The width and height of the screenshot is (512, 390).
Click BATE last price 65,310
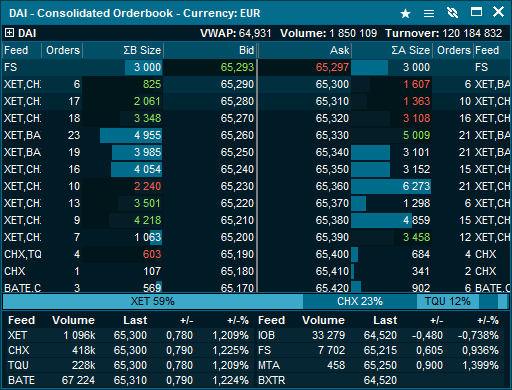click(130, 380)
